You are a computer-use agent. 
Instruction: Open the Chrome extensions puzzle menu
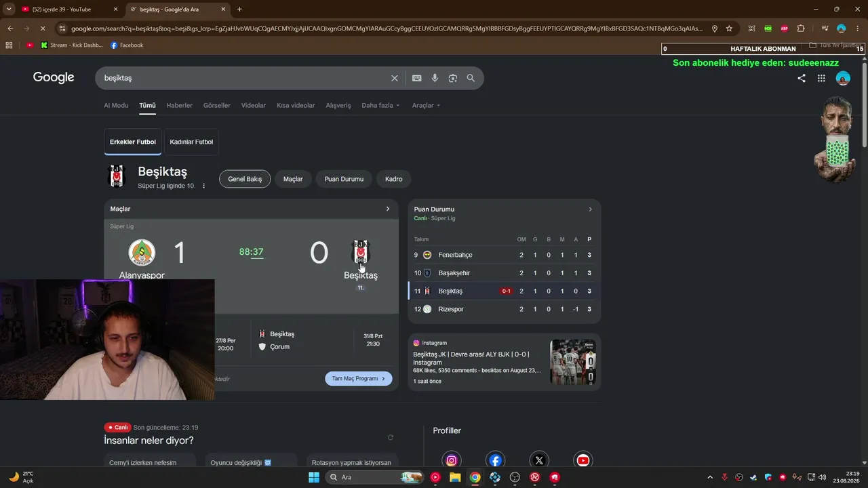801,28
